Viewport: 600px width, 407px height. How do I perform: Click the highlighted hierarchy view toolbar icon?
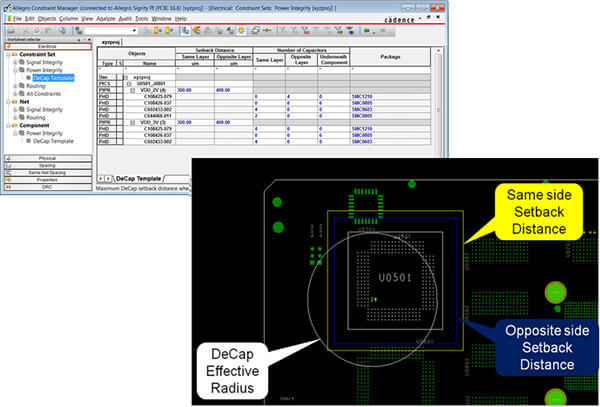pos(186,31)
